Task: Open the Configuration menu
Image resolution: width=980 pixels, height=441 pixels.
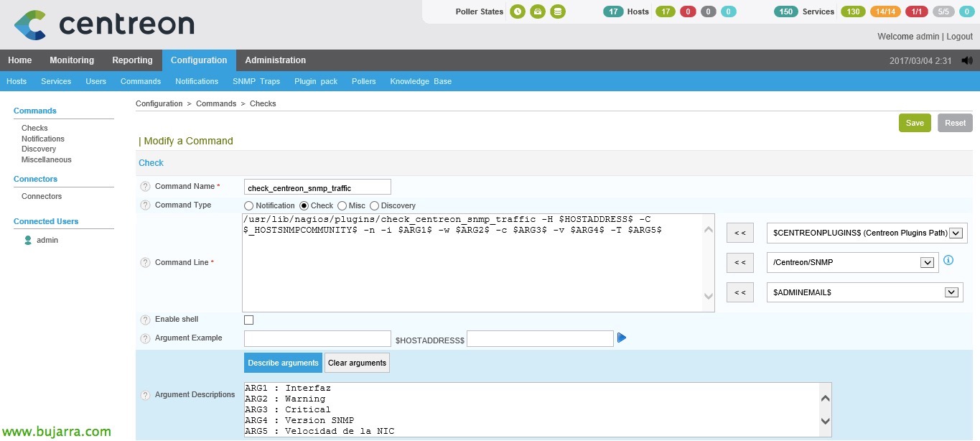Action: pyautogui.click(x=199, y=60)
